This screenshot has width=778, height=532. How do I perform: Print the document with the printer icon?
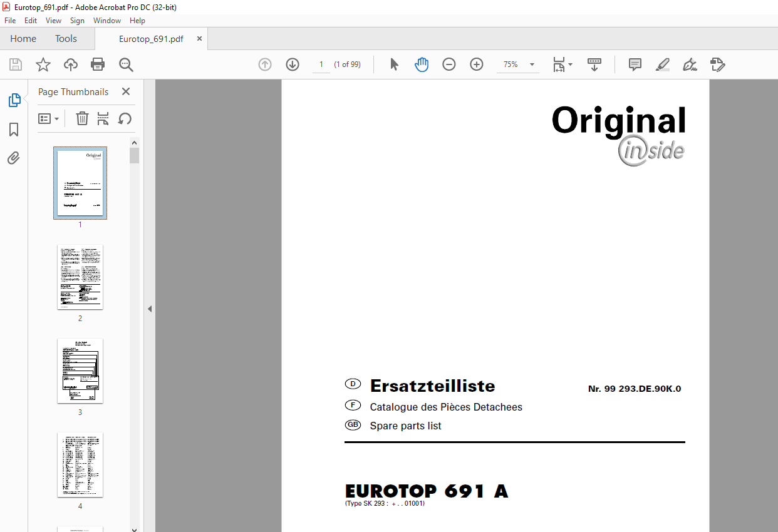click(98, 64)
